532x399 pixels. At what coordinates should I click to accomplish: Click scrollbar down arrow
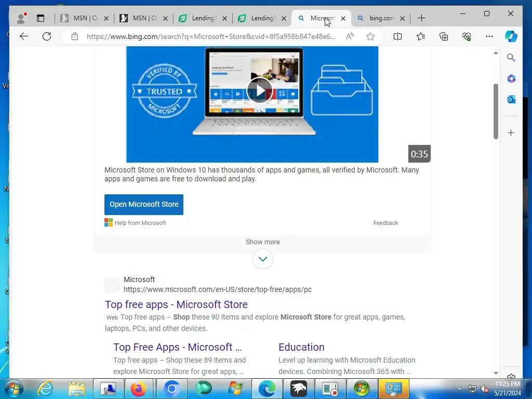click(x=496, y=373)
